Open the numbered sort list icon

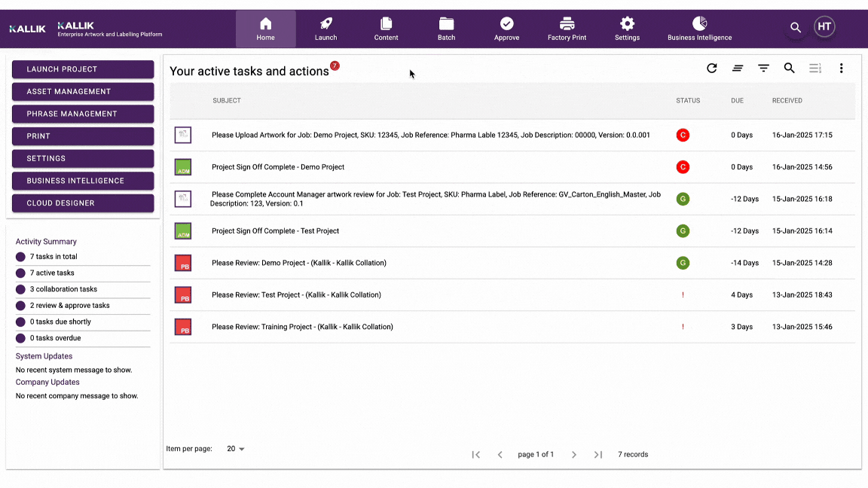815,68
